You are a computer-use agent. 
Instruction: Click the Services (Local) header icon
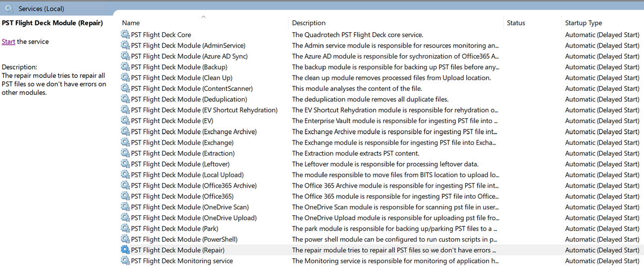click(9, 8)
